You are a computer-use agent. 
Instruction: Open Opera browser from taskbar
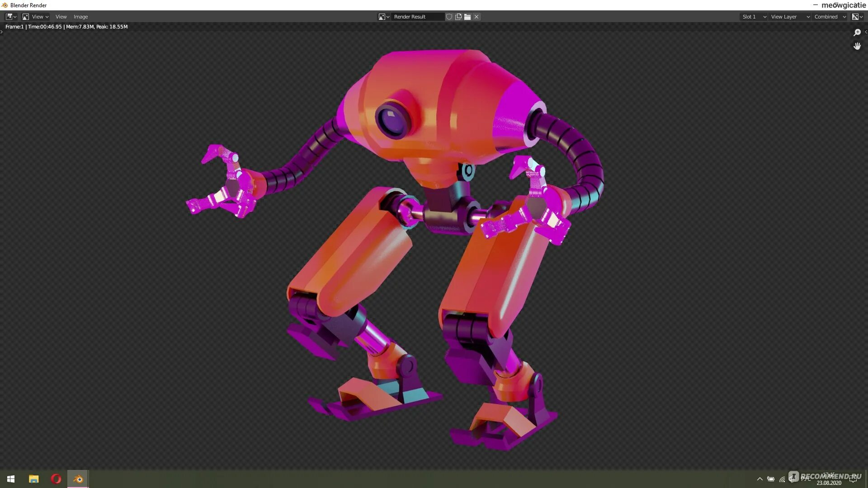[x=56, y=479]
